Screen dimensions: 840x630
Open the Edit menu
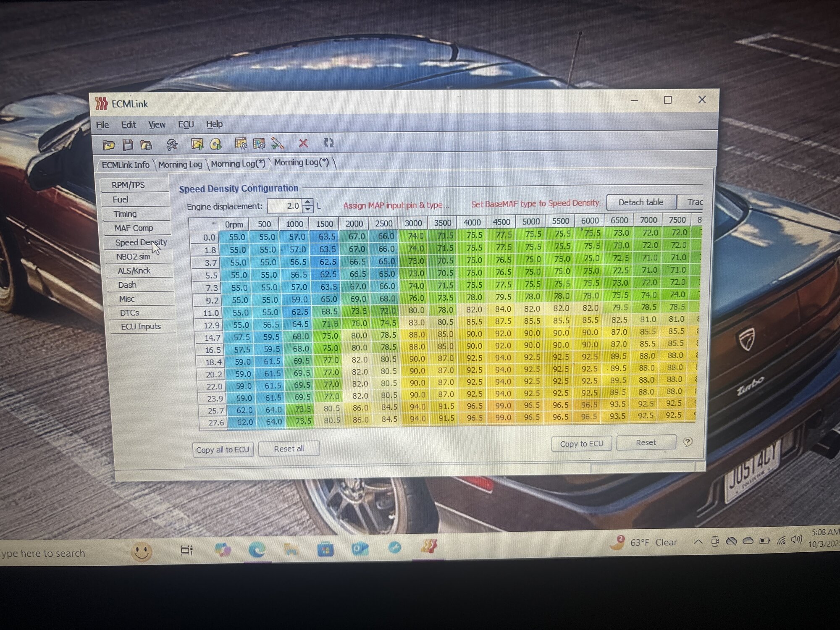129,125
